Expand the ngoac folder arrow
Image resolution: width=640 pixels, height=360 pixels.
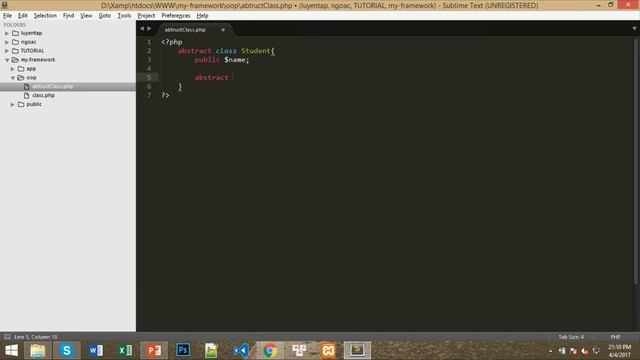(7, 42)
